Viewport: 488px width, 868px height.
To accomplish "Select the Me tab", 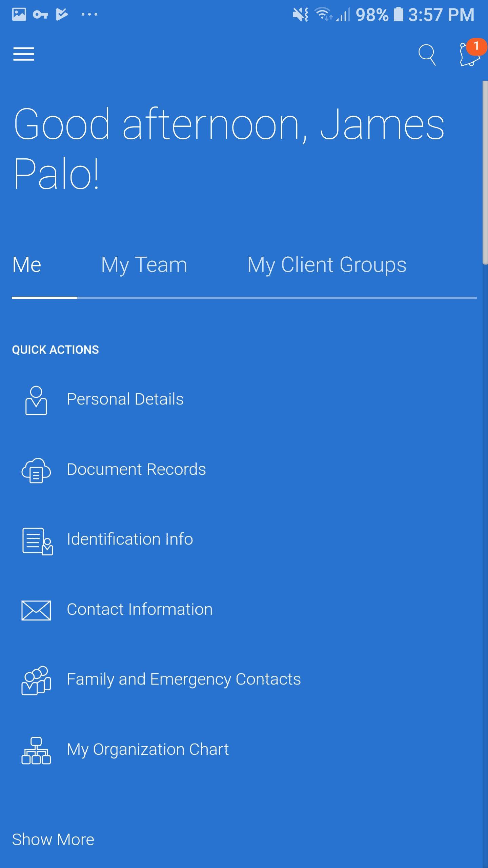I will [x=27, y=265].
